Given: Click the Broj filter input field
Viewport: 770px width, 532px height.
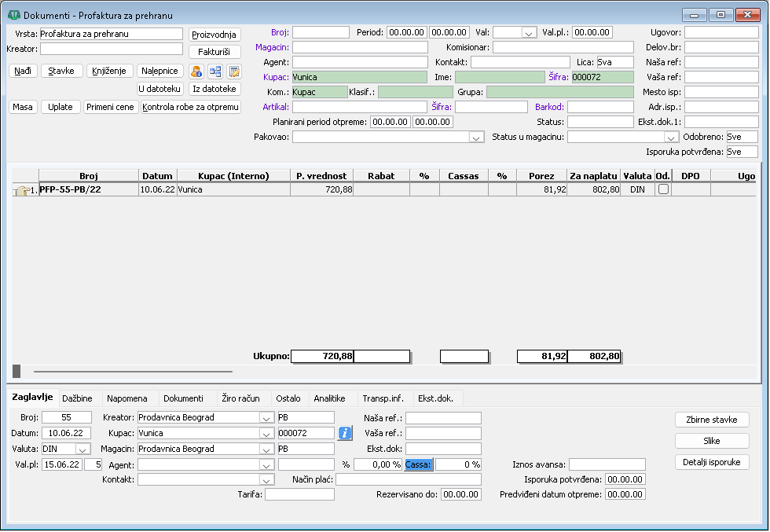Looking at the screenshot, I should pos(321,32).
